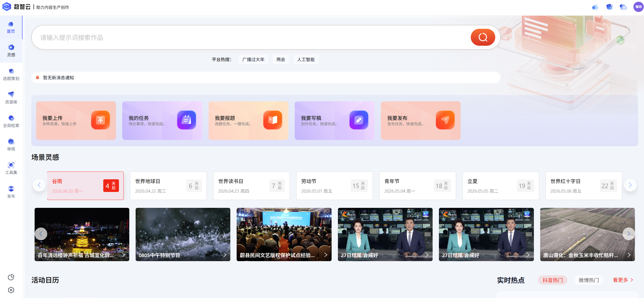Select the 世界地球日 date card
This screenshot has width=644, height=298.
pos(168,186)
